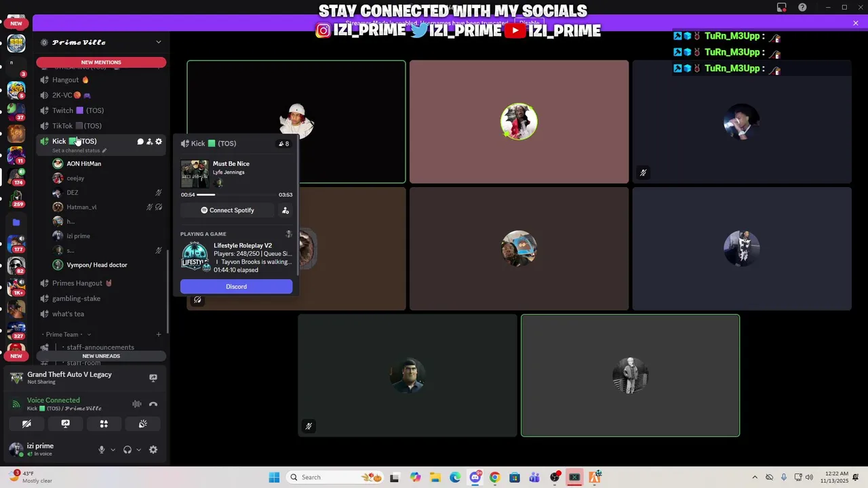Viewport: 868px width, 488px height.
Task: Open server with 259 unread badge
Action: coord(16,199)
